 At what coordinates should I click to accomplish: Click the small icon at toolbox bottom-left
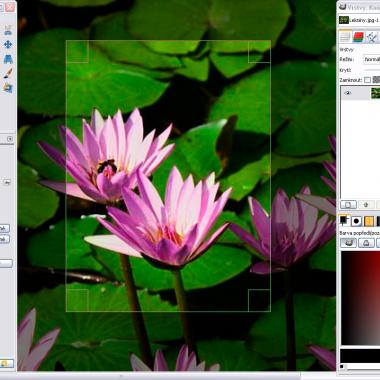[6, 363]
